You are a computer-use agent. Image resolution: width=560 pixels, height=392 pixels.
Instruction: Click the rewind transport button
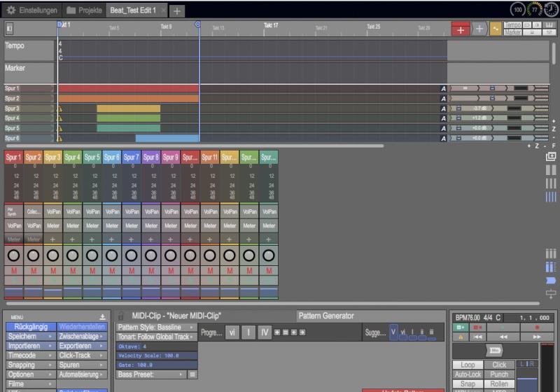(503, 337)
